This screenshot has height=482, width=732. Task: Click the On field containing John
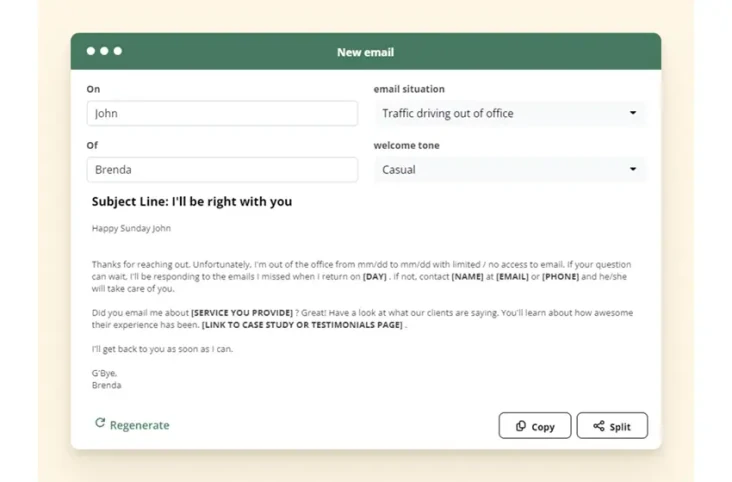tap(222, 113)
